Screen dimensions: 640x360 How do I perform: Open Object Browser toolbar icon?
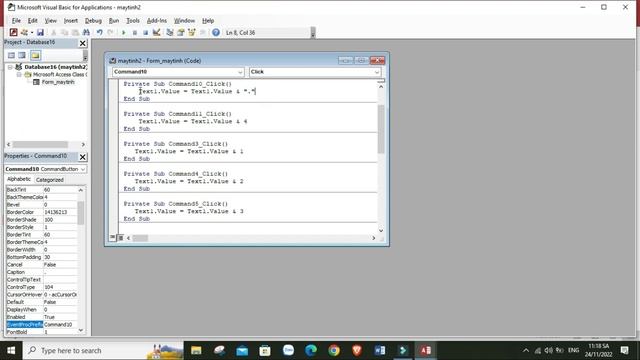tap(191, 32)
